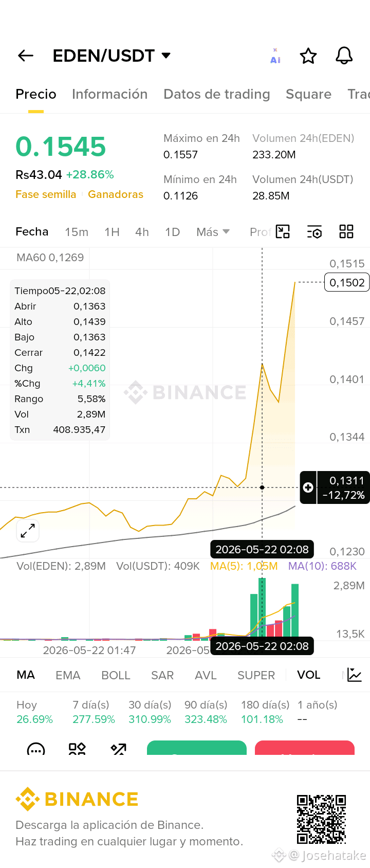Tap the 7 día(s) 277.59% performance
Viewport: 370px width, 868px height.
94,712
